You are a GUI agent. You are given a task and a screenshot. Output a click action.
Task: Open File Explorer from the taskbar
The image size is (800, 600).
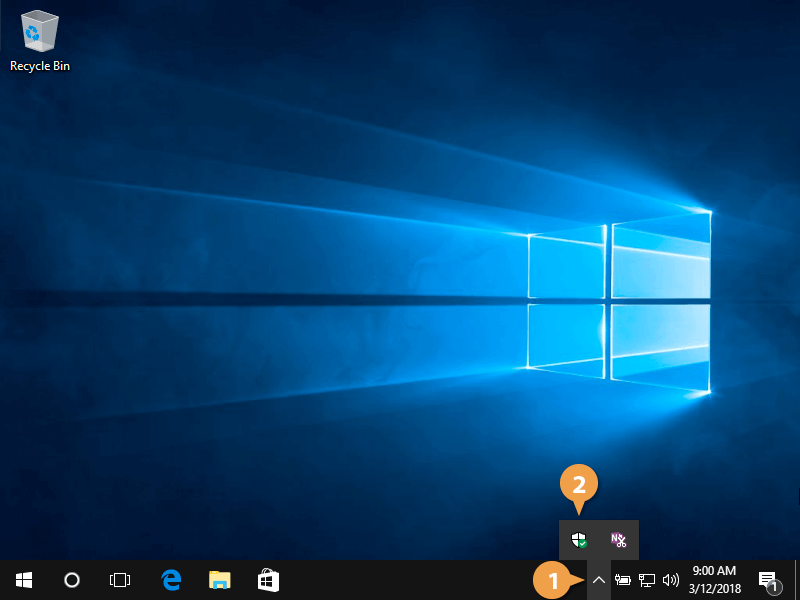coord(219,579)
